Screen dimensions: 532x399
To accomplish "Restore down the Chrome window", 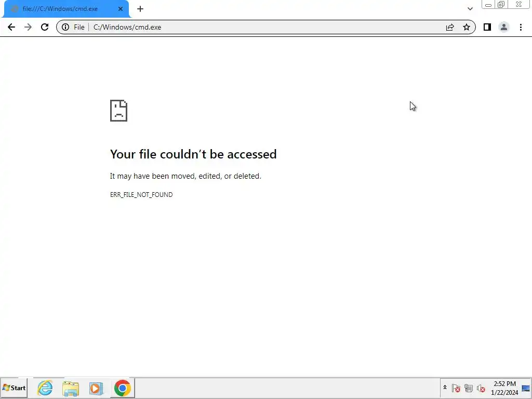I will click(501, 4).
